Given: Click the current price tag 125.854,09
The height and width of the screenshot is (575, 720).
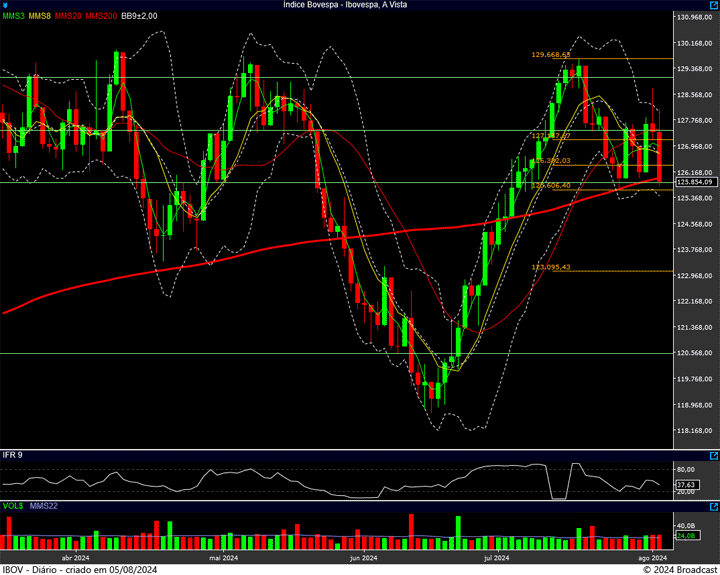Looking at the screenshot, I should coord(694,182).
